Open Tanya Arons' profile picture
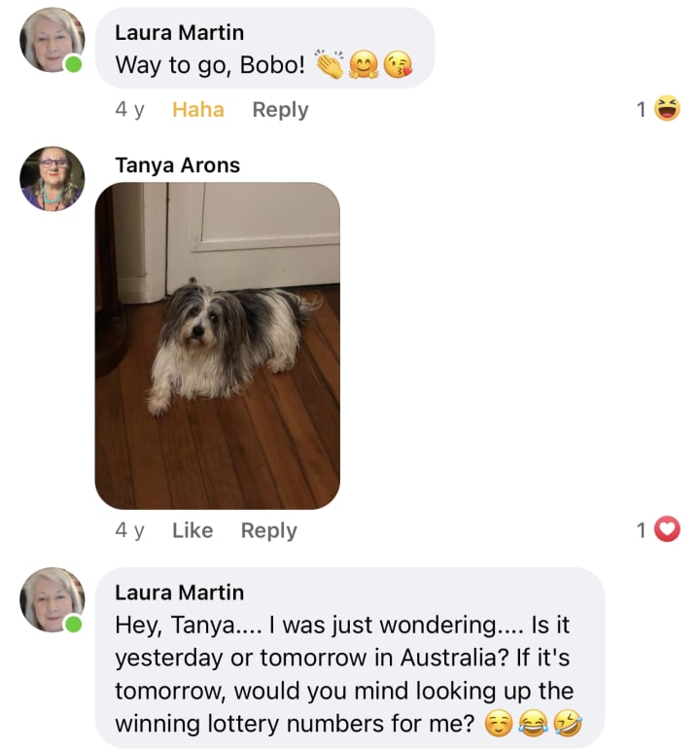 click(52, 179)
